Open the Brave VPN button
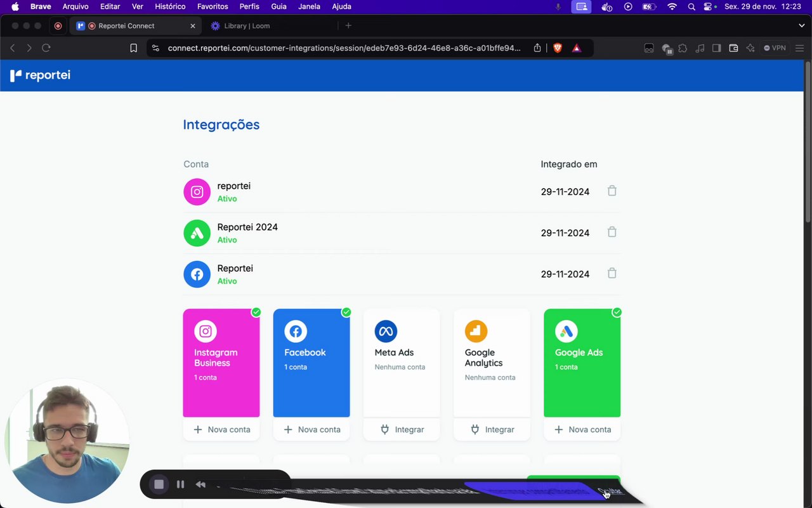812x508 pixels. coord(775,48)
